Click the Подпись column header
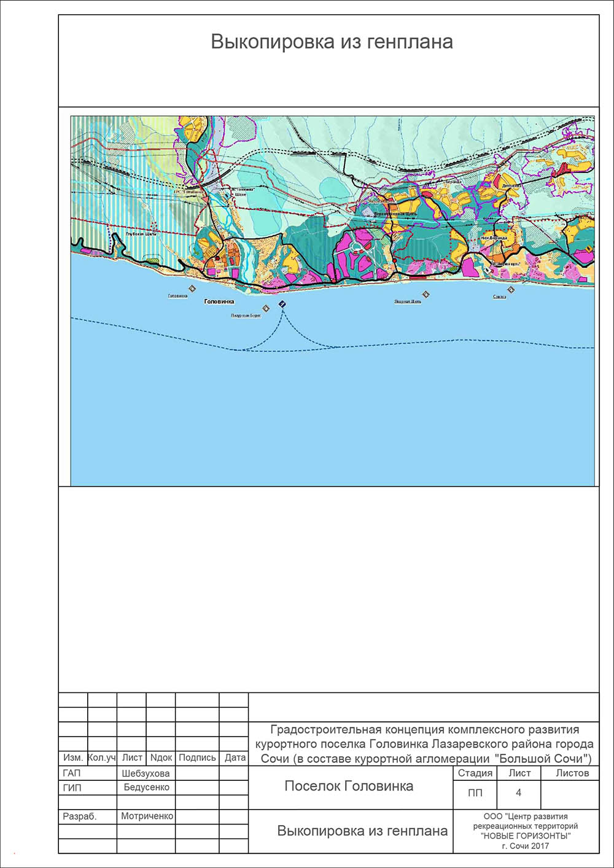The image size is (614, 868). pos(197,758)
